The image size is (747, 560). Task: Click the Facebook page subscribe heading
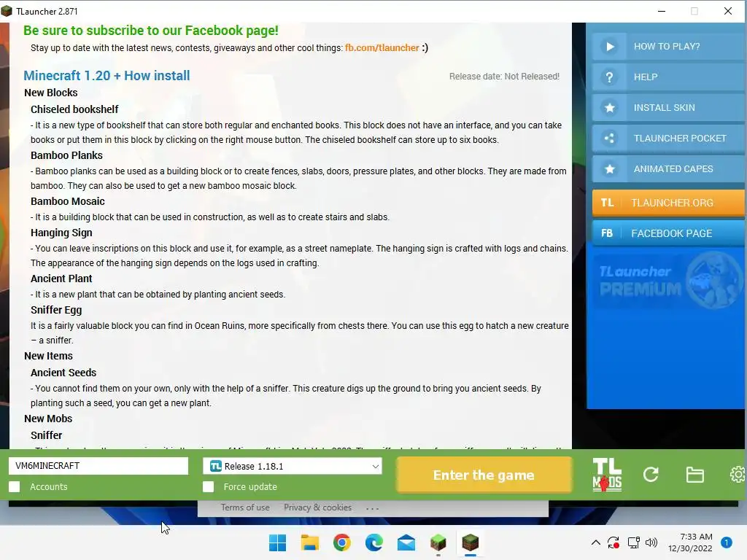coord(150,31)
